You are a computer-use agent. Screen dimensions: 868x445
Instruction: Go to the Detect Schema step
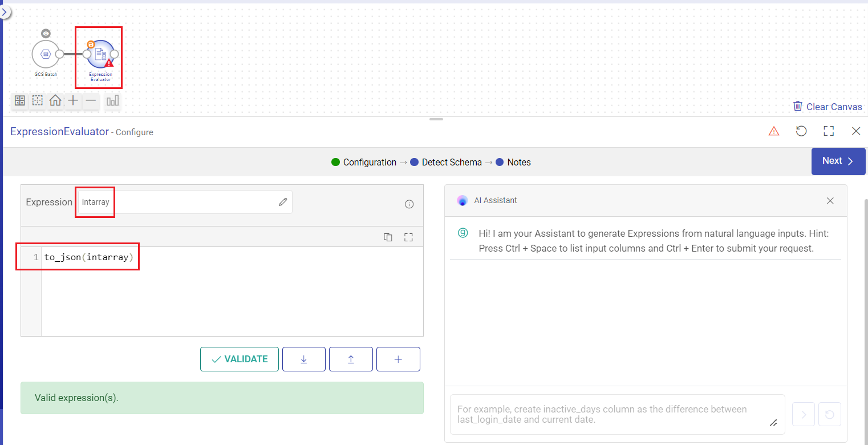pos(451,163)
